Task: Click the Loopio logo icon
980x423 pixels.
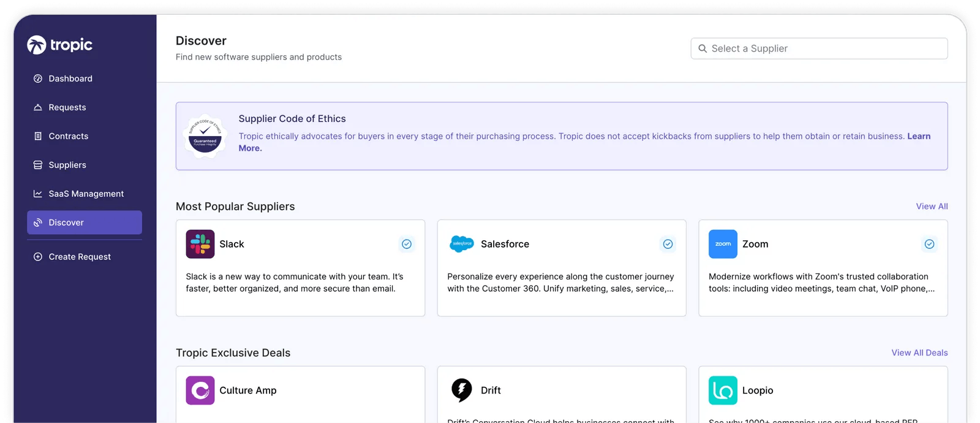Action: point(723,391)
